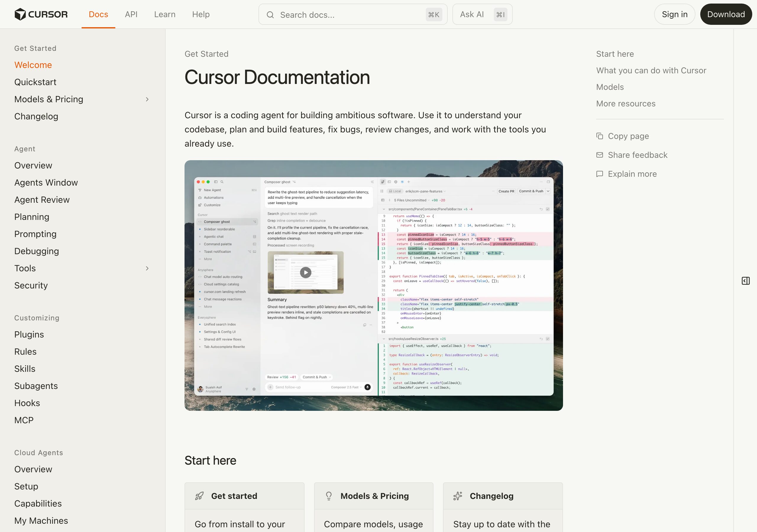
Task: Click the Share feedback envelope icon
Action: click(x=600, y=155)
